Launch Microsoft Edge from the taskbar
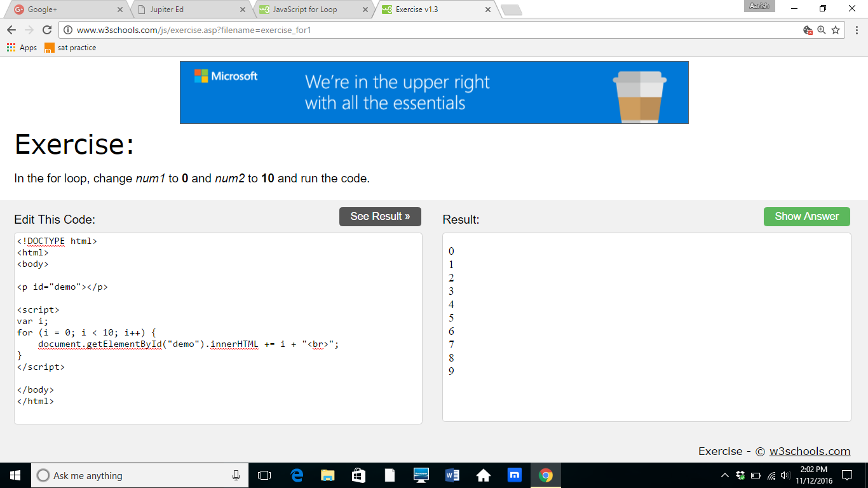 (296, 475)
